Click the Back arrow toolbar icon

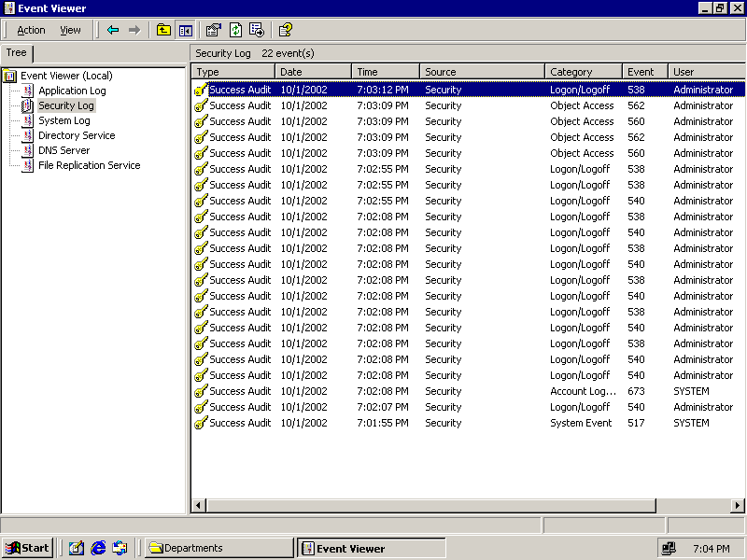click(113, 30)
